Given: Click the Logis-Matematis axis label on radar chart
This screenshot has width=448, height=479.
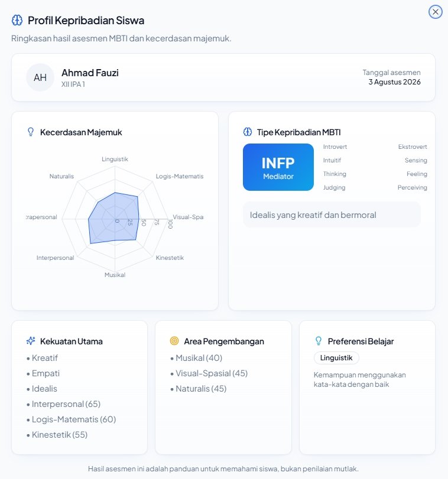Looking at the screenshot, I should click(180, 176).
